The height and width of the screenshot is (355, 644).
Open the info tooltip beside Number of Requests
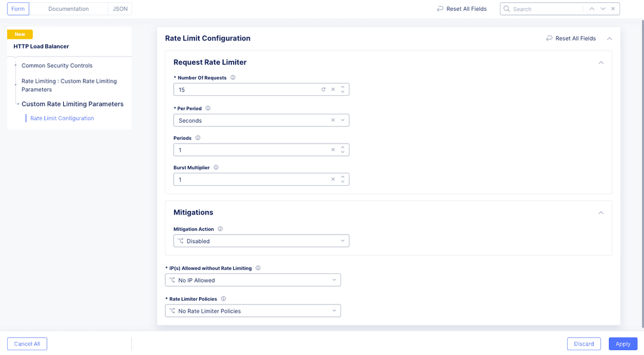click(x=233, y=76)
